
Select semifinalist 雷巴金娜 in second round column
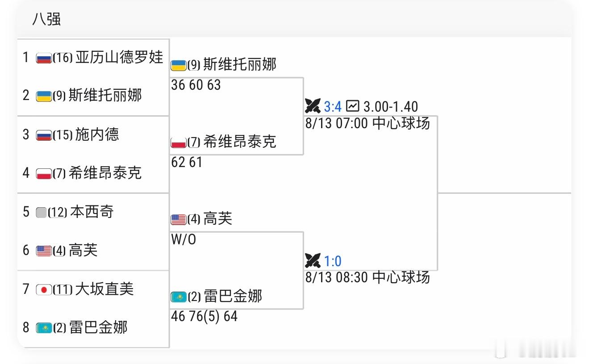click(233, 296)
